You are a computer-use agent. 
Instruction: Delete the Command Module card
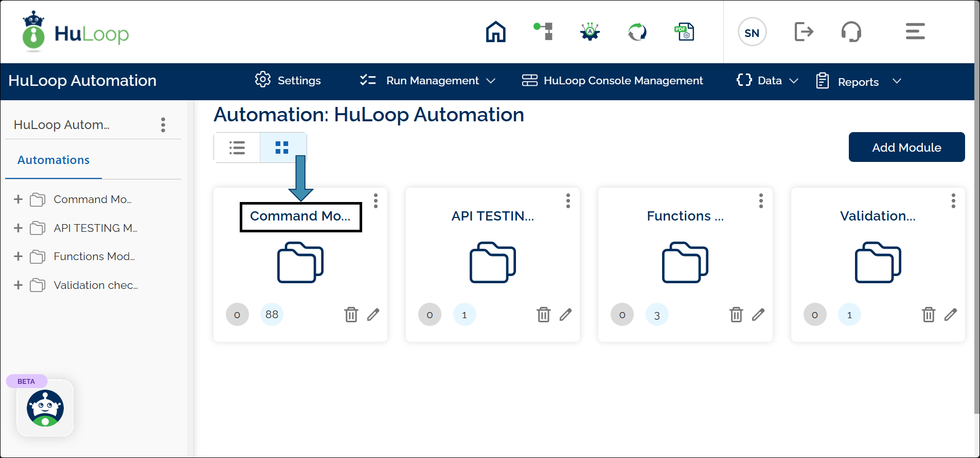pos(351,315)
